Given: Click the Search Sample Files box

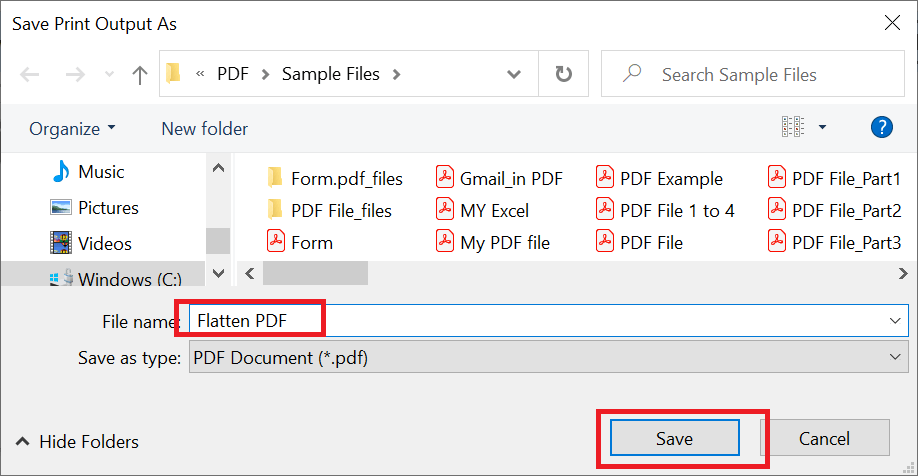Looking at the screenshot, I should (750, 75).
